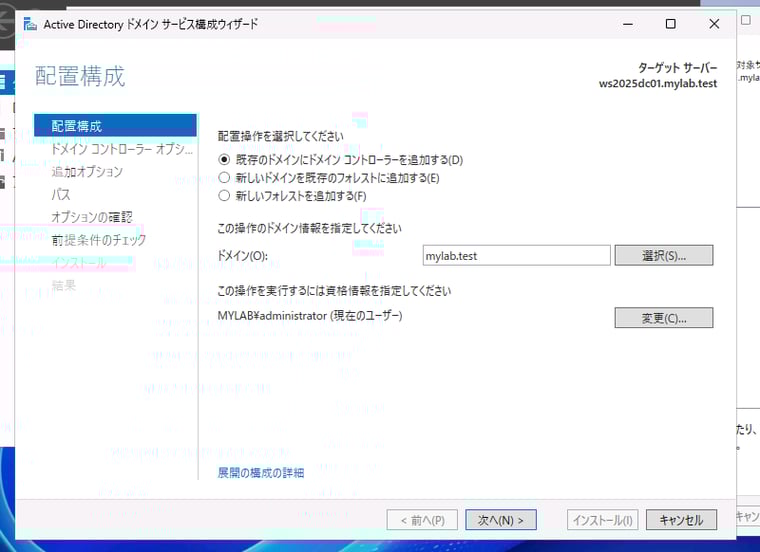The height and width of the screenshot is (552, 760).
Task: Click the ターゲット サーバー label
Action: 677,67
